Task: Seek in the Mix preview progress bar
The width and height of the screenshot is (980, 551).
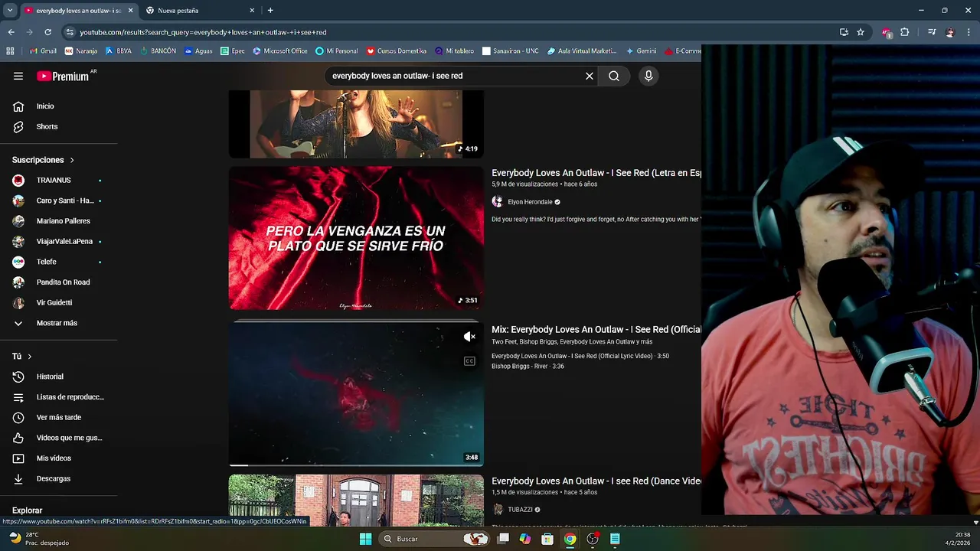Action: [356, 465]
